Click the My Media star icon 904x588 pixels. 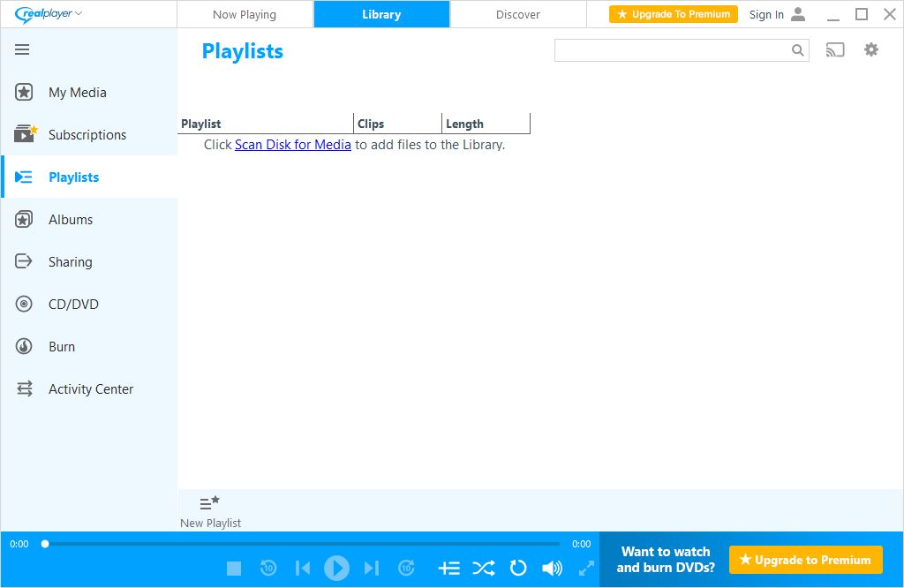[x=24, y=92]
